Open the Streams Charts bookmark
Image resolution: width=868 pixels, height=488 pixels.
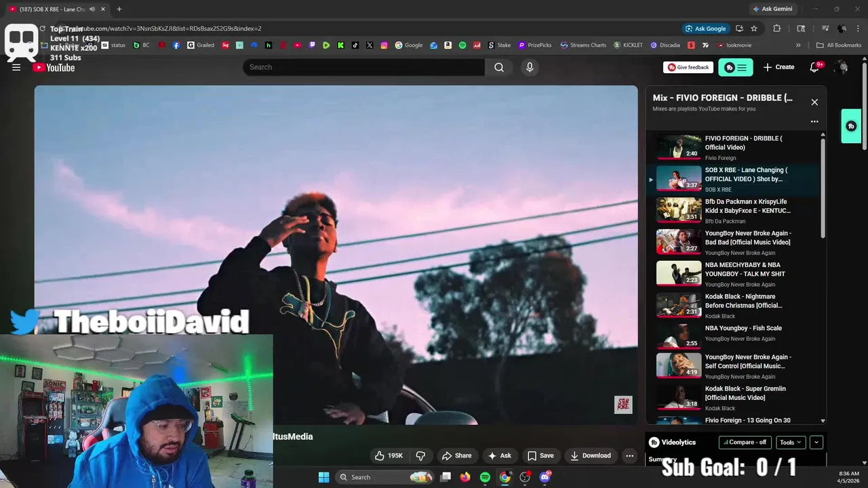click(x=583, y=45)
